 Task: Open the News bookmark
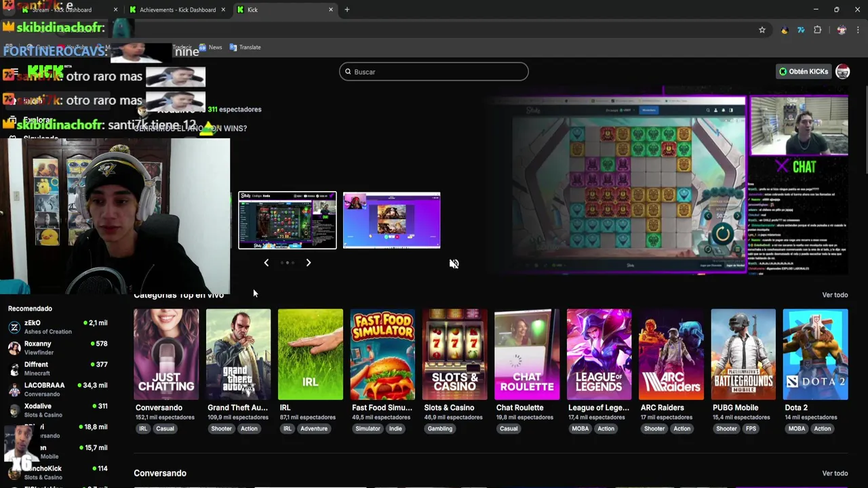tap(210, 47)
